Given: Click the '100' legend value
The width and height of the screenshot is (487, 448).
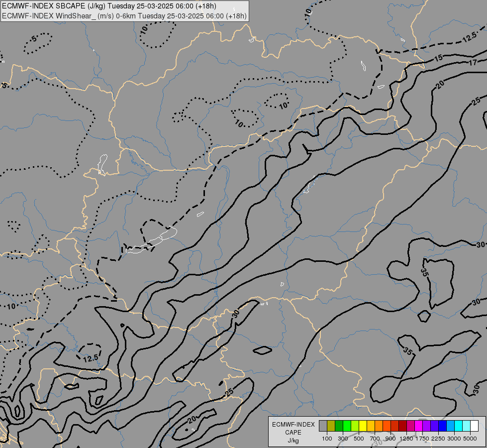Looking at the screenshot, I should click(327, 439).
